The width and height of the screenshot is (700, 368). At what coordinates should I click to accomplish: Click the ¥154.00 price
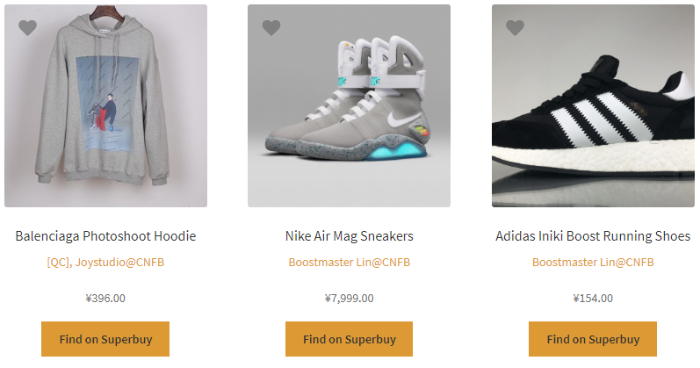(x=593, y=298)
